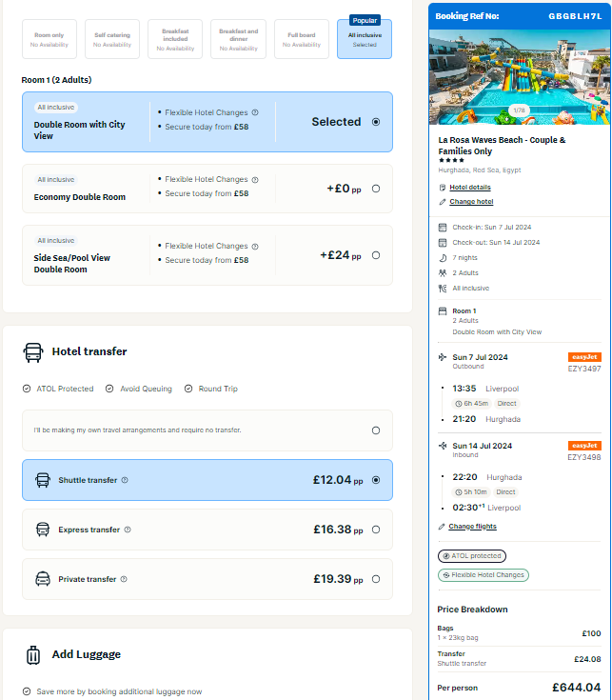
Task: Click the info icon next to Shuttle transfer
Action: click(125, 480)
